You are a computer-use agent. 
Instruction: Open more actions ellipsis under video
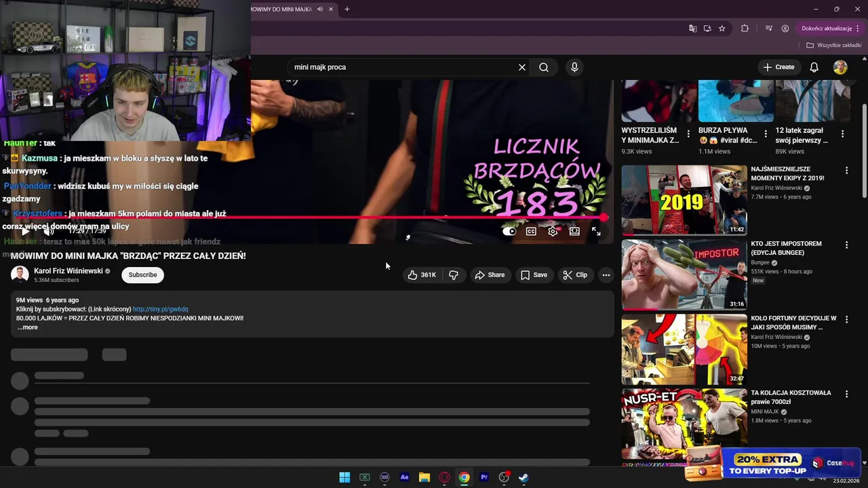pos(606,274)
